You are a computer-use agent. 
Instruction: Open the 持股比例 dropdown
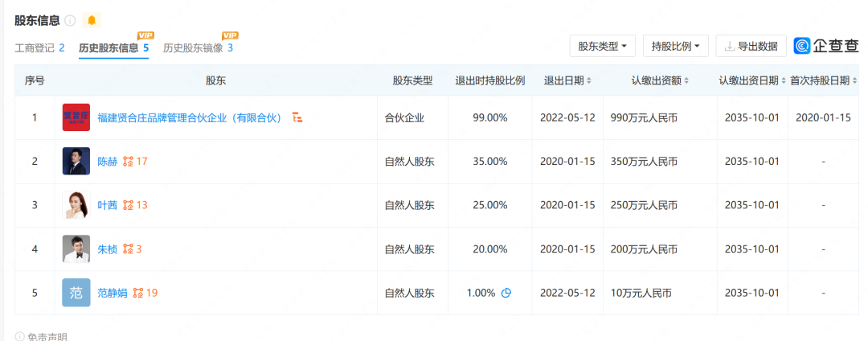click(675, 46)
